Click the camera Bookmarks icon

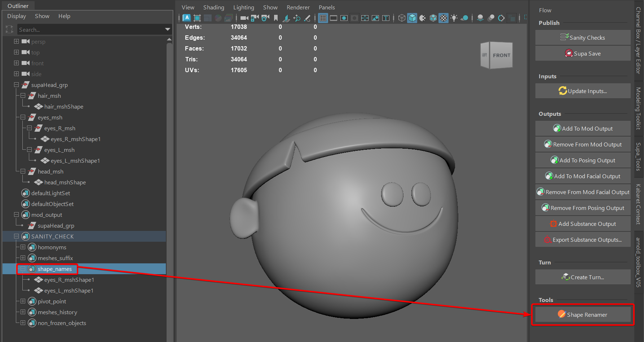tap(276, 18)
